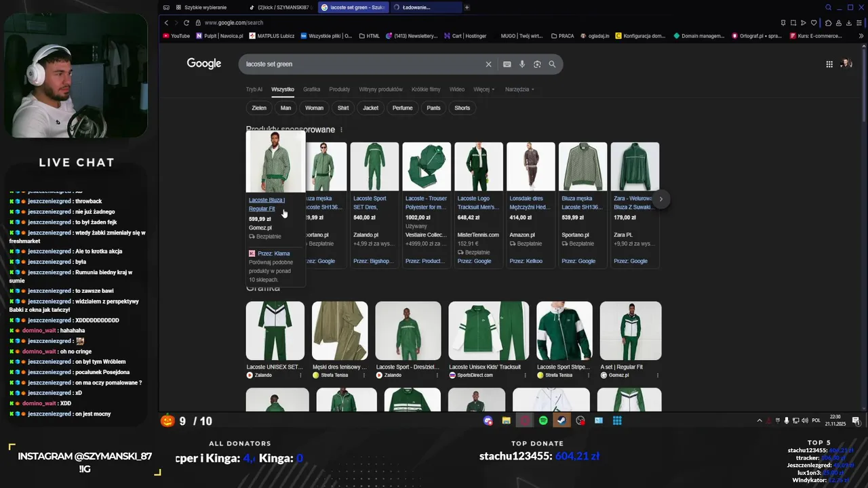This screenshot has width=868, height=488.
Task: Open Windows notification center icon
Action: 856,421
